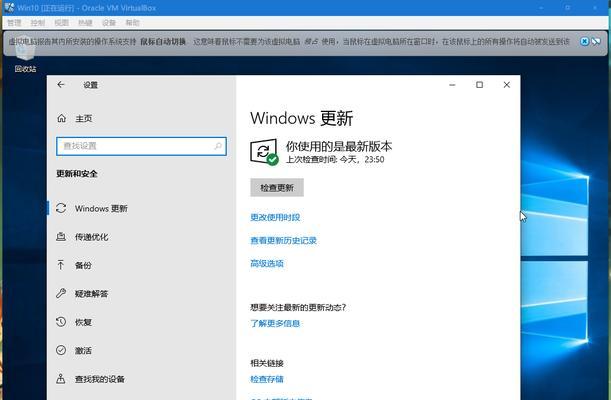The image size is (611, 400).
Task: Click the 更新和安全 category heading
Action: 77,174
